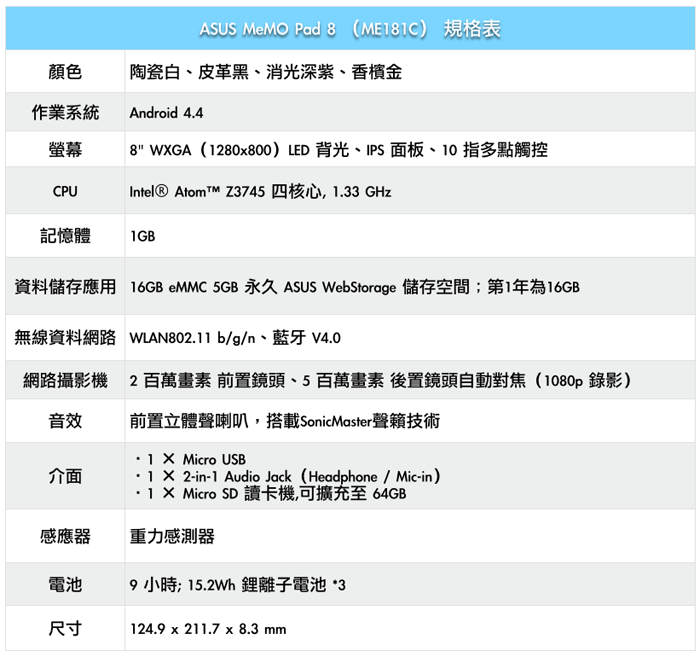This screenshot has height=657, width=700.
Task: Select the CPU label cell
Action: [x=65, y=191]
